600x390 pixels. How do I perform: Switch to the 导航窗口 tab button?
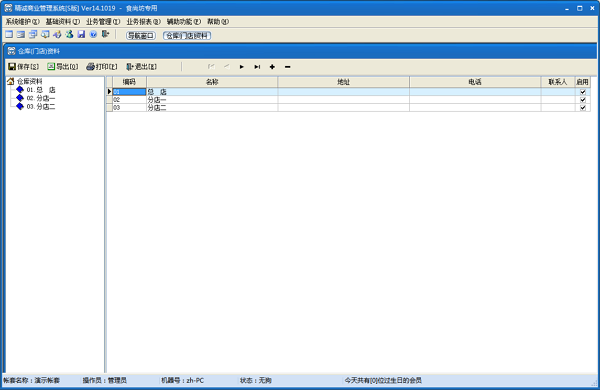(x=141, y=36)
